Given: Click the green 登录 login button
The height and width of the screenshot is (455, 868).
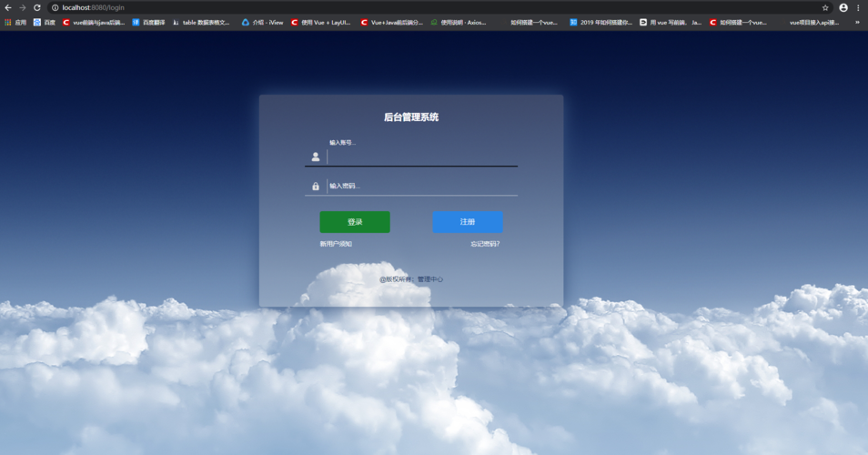Looking at the screenshot, I should (x=355, y=222).
